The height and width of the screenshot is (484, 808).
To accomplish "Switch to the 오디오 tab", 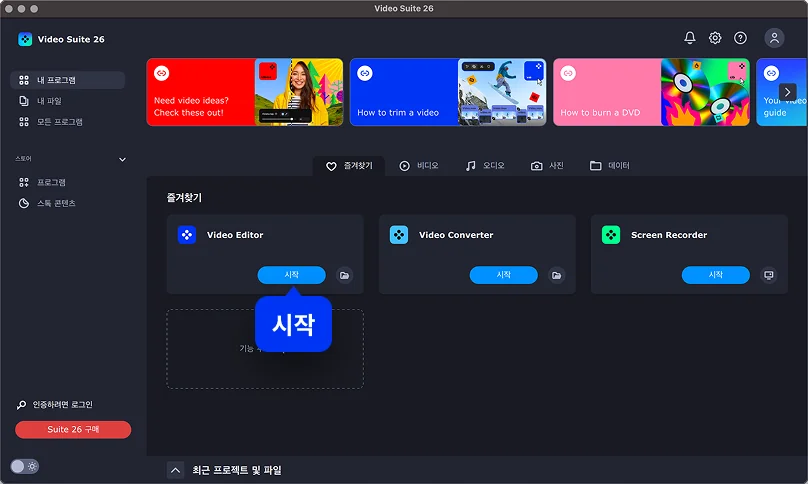I will point(485,165).
